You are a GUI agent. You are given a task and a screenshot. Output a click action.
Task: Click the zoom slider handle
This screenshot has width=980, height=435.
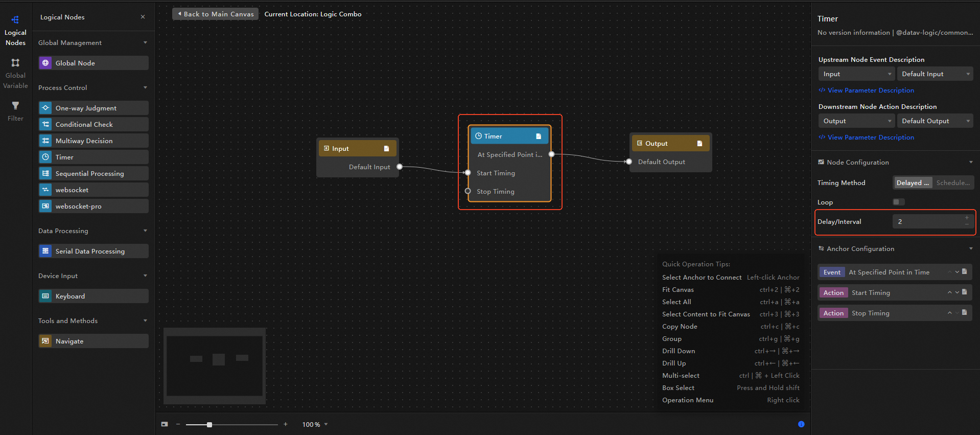pos(209,425)
